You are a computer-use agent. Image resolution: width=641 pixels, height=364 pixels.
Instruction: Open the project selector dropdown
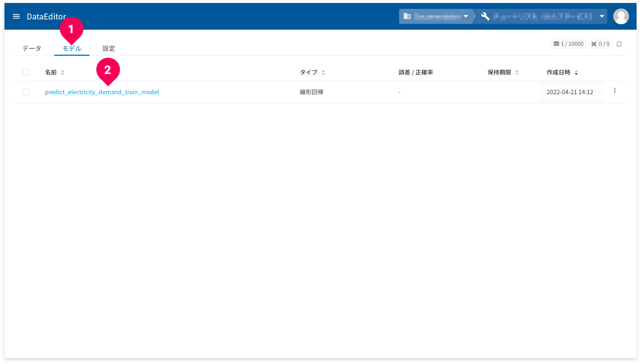(543, 16)
